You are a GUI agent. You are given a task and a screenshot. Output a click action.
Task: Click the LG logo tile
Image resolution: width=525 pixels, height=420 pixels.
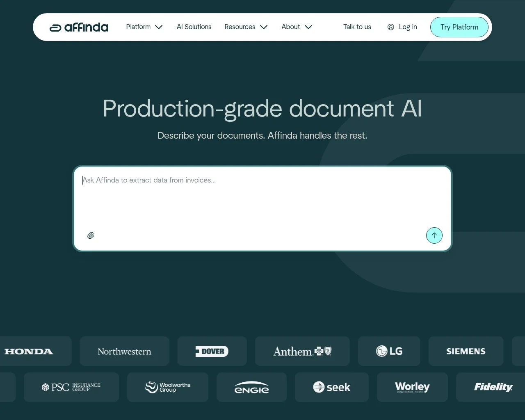pos(389,351)
